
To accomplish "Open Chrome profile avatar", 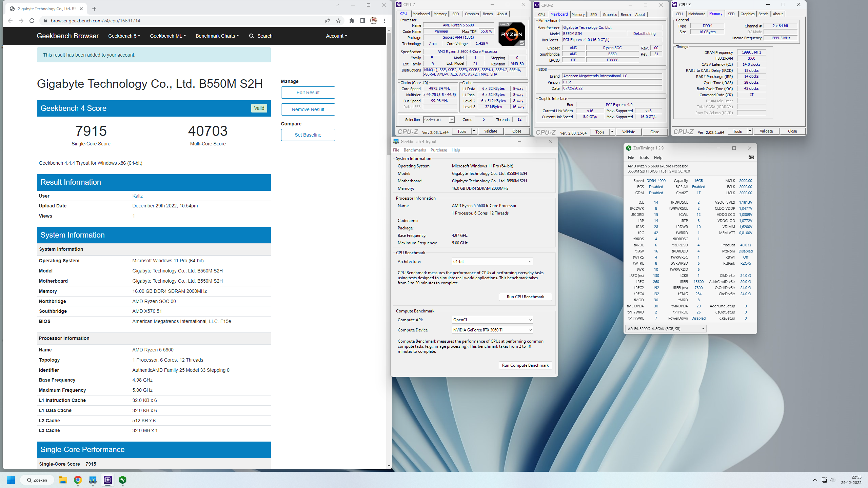I will (x=374, y=21).
